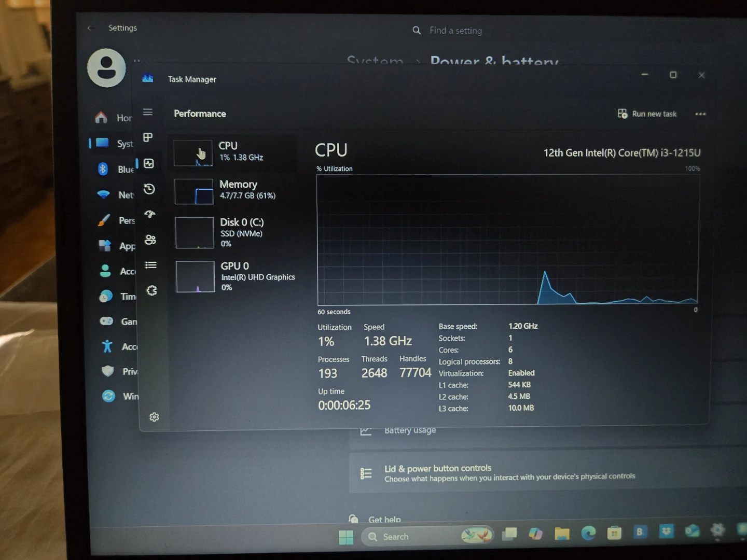
Task: Open Details list icon in Task Manager
Action: (151, 265)
